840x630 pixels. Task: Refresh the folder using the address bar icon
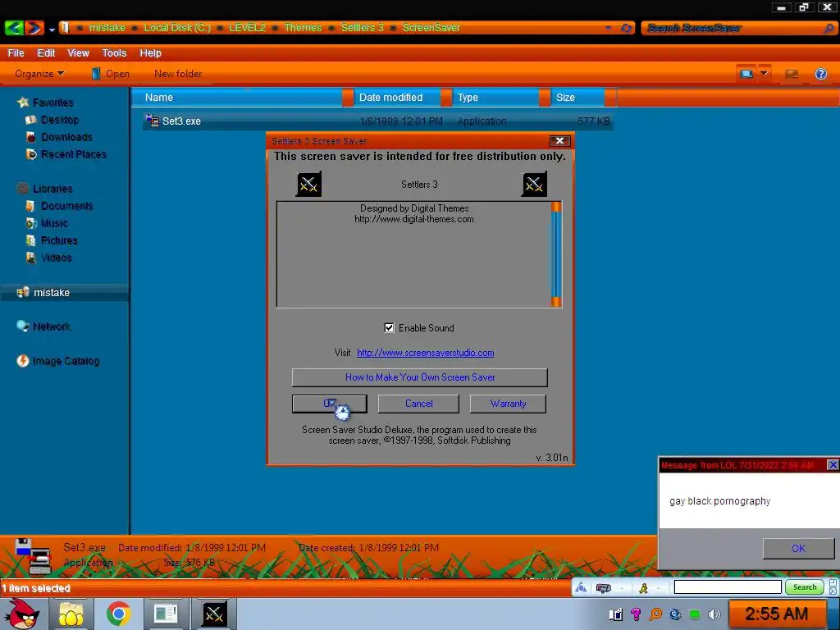pos(626,28)
